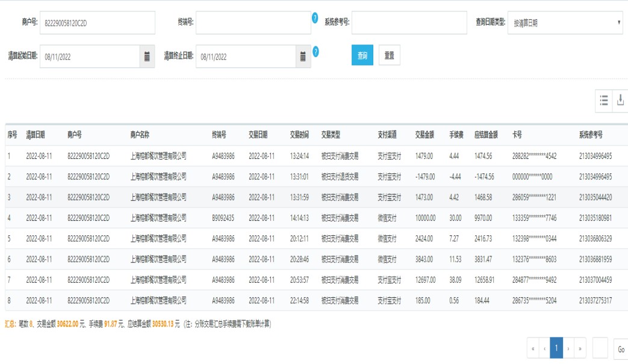Viewport: 628px width, 364px height.
Task: Jump to the last page arrow
Action: [580, 348]
